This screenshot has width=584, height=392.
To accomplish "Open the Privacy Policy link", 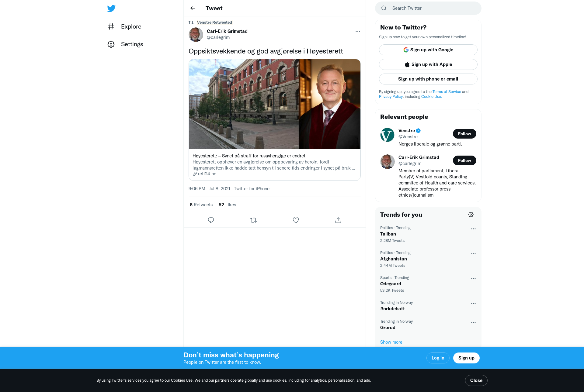I will pos(391,97).
